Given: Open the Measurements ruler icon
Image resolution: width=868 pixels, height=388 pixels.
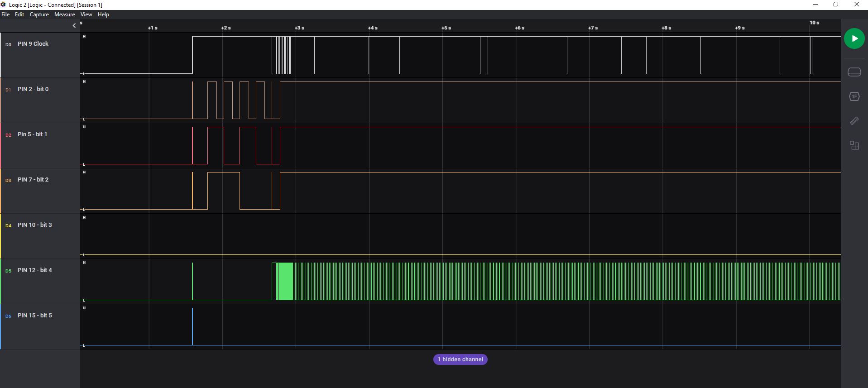Looking at the screenshot, I should coord(854,121).
